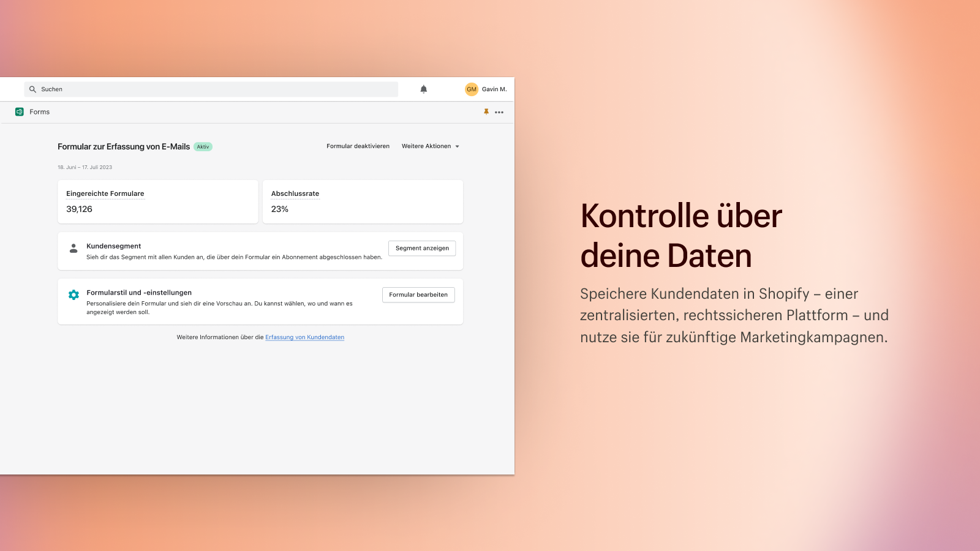Click Formular deaktivieren
The image size is (980, 551).
coord(358,146)
